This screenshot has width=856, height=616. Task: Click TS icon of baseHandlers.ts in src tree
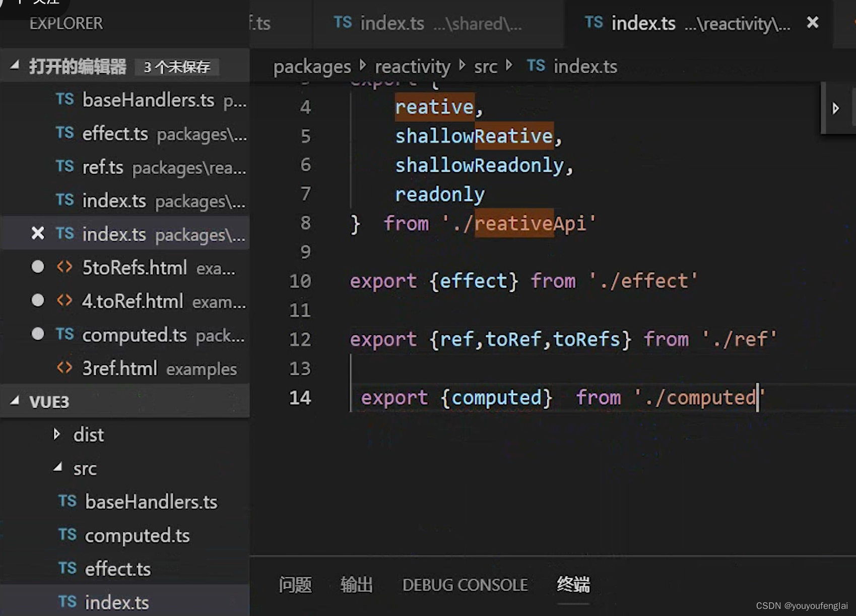click(68, 501)
